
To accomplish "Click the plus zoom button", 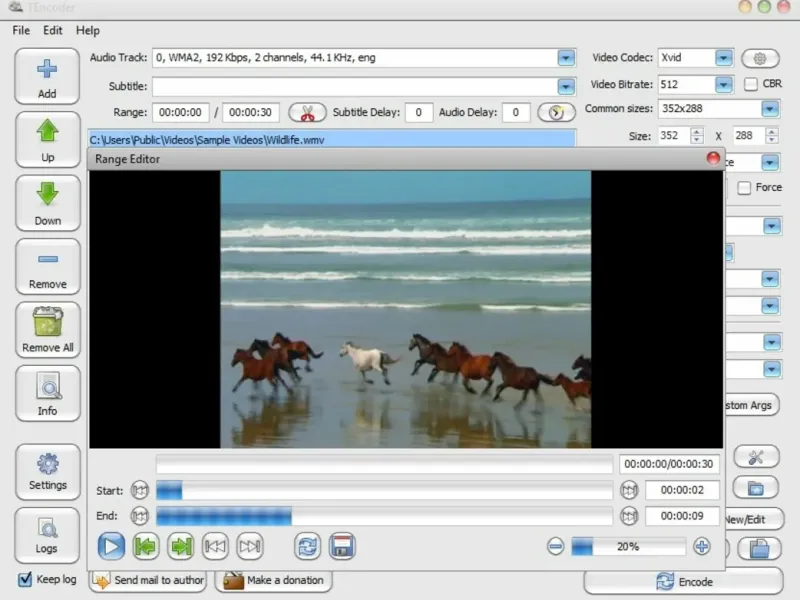I will coord(702,546).
